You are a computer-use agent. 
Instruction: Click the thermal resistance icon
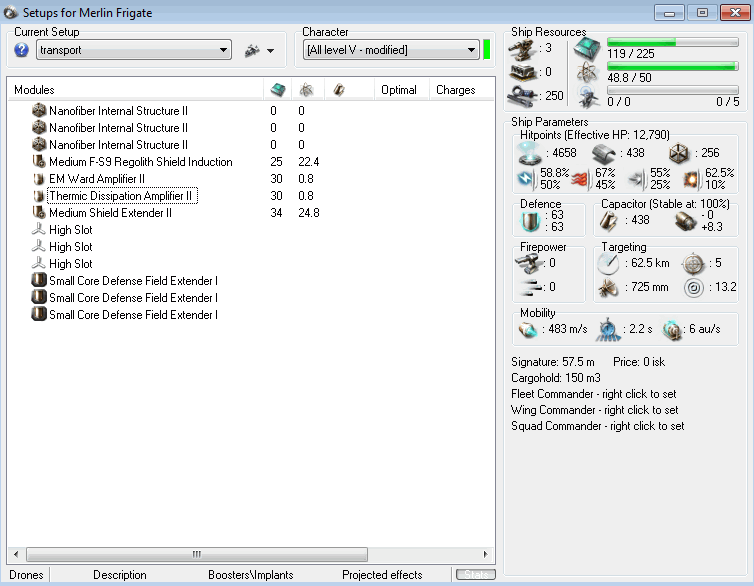pyautogui.click(x=581, y=179)
